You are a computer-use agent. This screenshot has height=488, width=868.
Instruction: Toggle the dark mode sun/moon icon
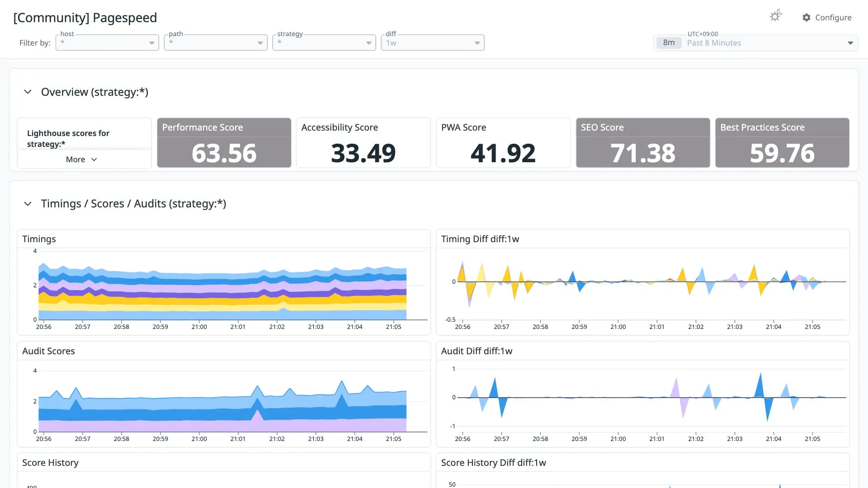[x=776, y=16]
